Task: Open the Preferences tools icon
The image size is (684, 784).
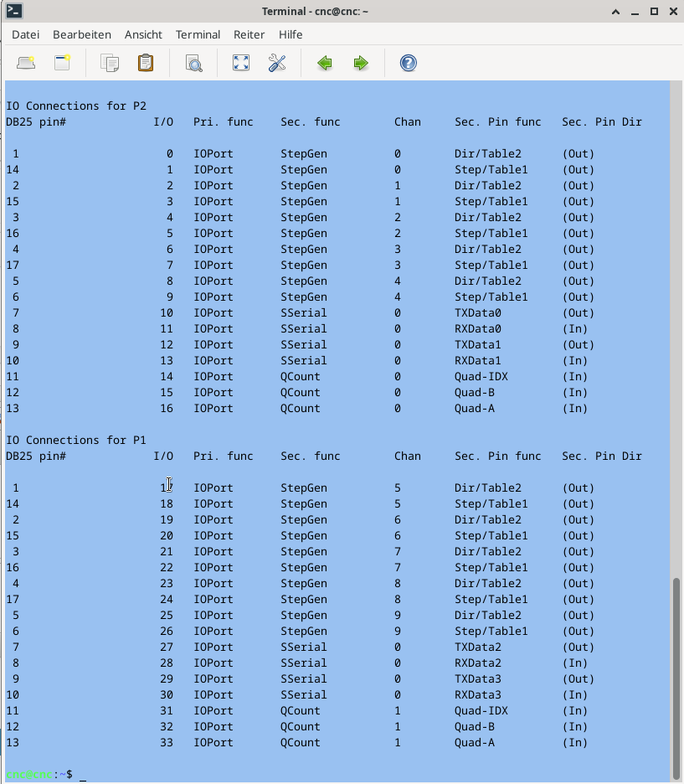Action: pyautogui.click(x=277, y=63)
